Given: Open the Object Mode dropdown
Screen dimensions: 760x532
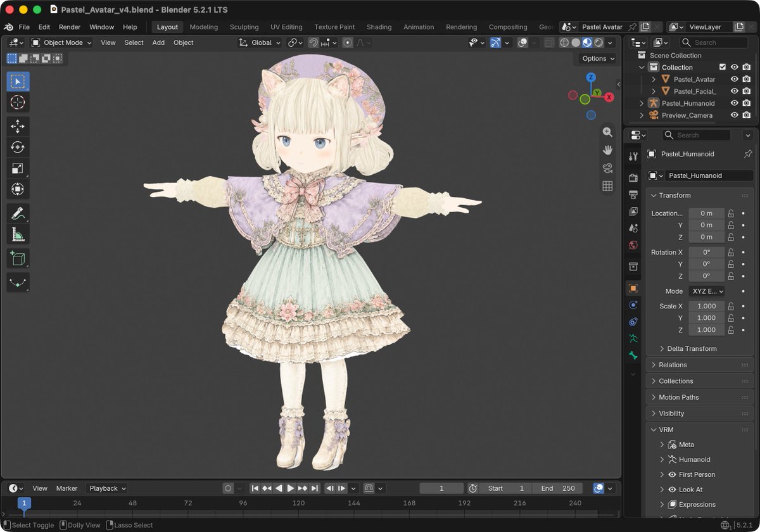Looking at the screenshot, I should point(62,42).
